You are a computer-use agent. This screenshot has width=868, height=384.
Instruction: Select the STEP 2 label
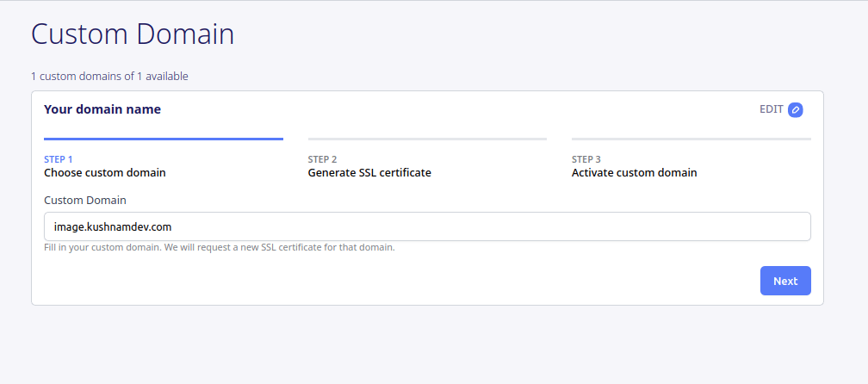322,159
